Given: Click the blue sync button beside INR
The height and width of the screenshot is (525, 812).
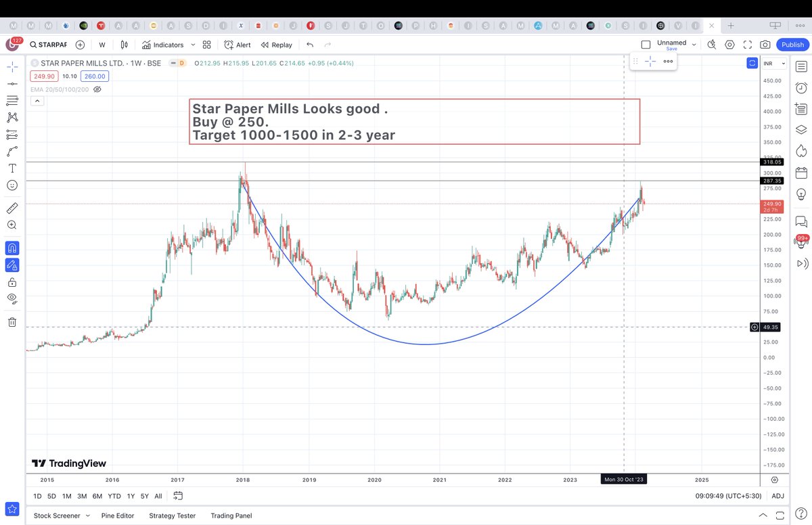Looking at the screenshot, I should pos(752,63).
